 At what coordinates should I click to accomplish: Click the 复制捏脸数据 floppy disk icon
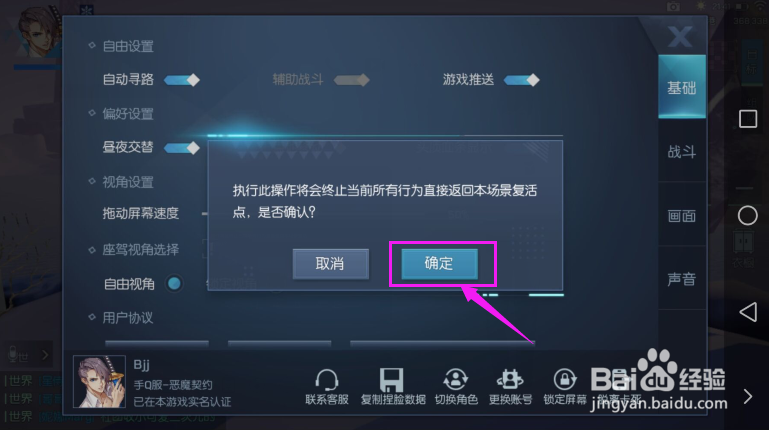click(391, 379)
